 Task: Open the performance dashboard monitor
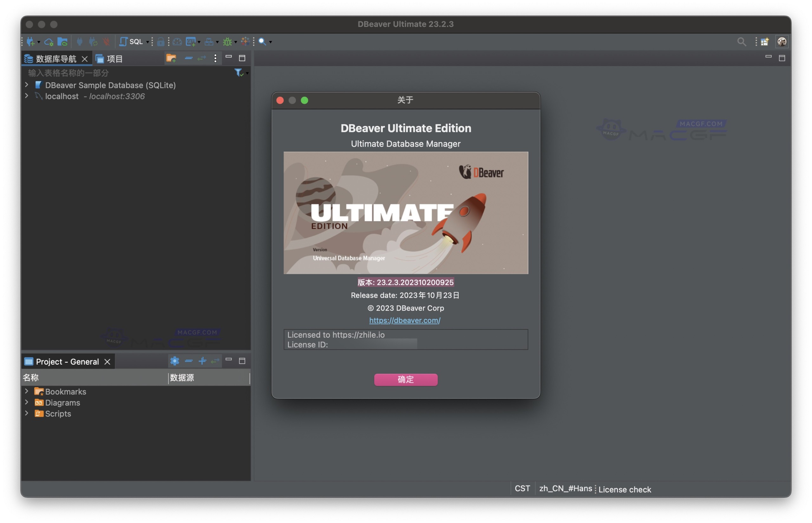(x=177, y=42)
